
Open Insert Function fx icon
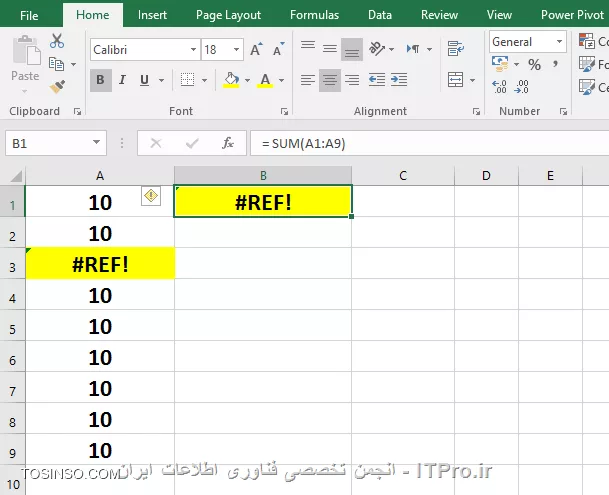point(228,143)
